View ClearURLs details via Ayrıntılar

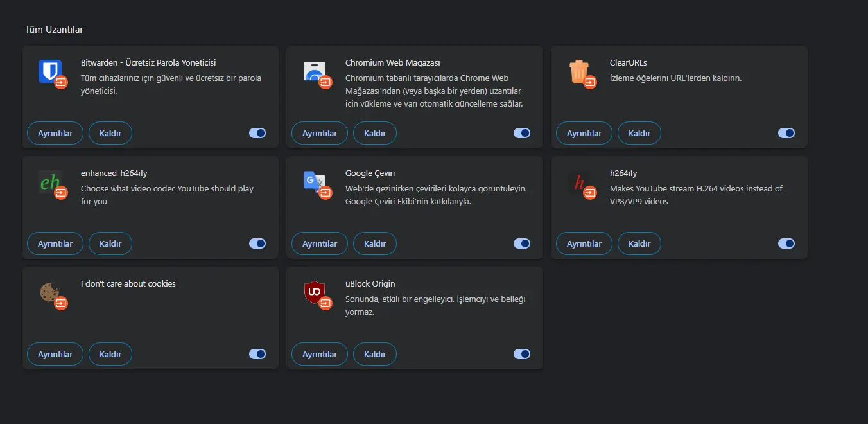tap(584, 133)
